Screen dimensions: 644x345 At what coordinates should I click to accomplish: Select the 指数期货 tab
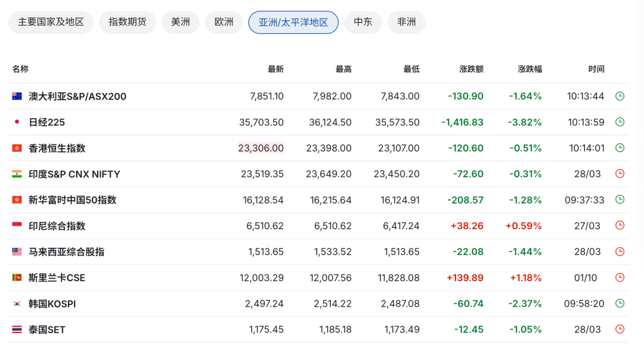pos(128,22)
